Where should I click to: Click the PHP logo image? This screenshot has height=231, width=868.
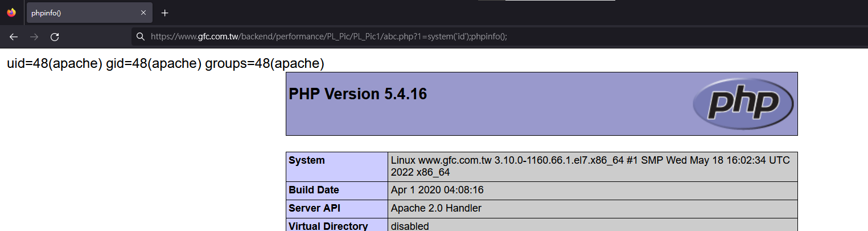click(x=743, y=104)
